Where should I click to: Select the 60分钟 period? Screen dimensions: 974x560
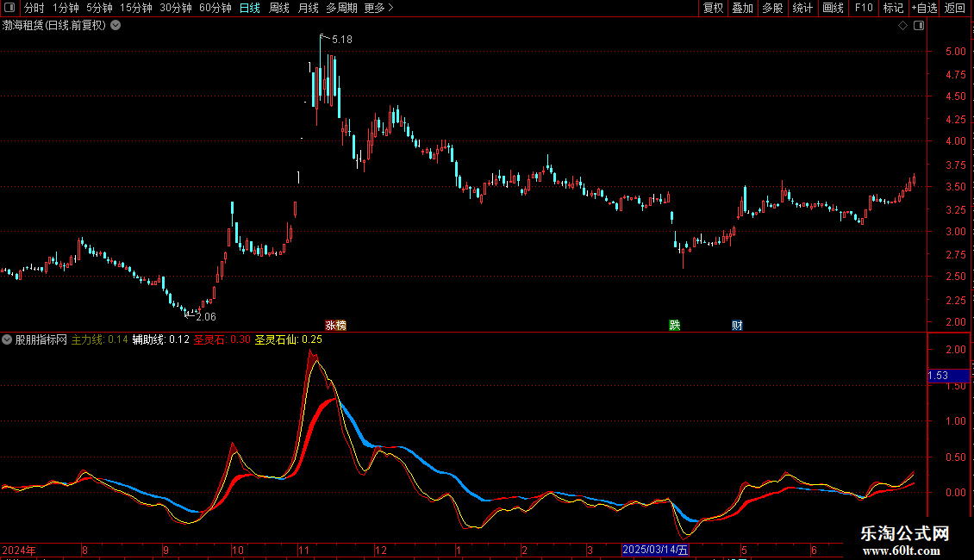click(215, 8)
